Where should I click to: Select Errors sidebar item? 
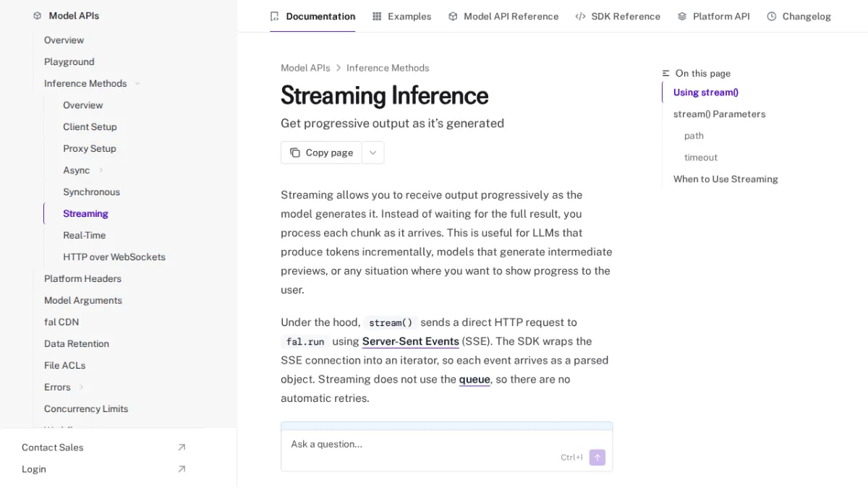(57, 387)
